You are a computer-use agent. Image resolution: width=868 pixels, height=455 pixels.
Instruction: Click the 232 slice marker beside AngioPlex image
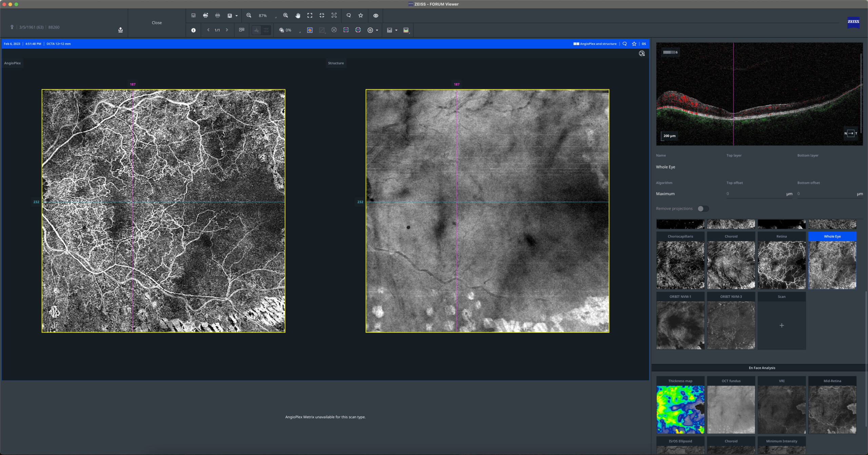[x=36, y=202]
